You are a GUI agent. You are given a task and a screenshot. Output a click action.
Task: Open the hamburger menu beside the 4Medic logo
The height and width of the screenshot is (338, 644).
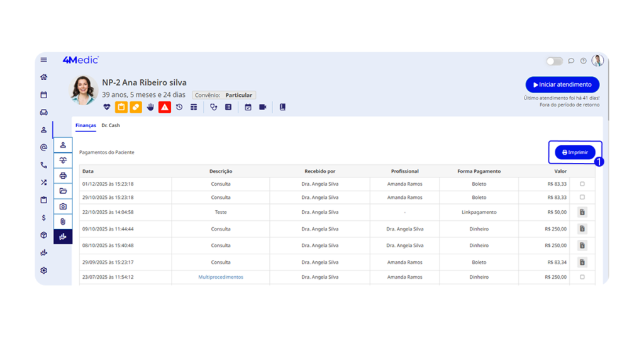(x=44, y=60)
